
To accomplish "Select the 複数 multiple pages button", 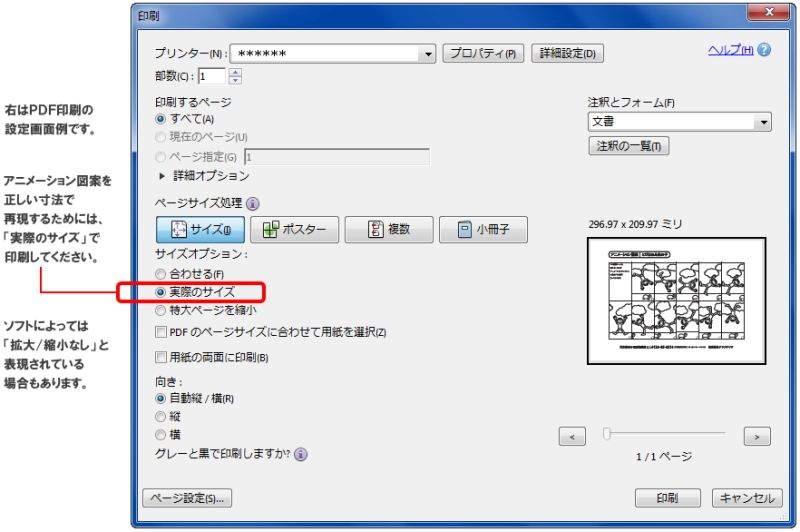I will point(388,229).
